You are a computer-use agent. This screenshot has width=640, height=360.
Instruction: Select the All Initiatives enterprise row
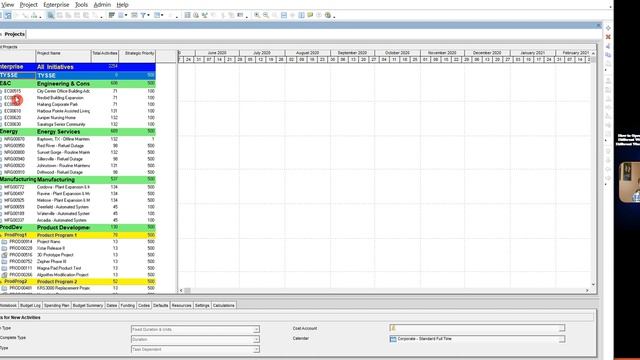coord(78,67)
